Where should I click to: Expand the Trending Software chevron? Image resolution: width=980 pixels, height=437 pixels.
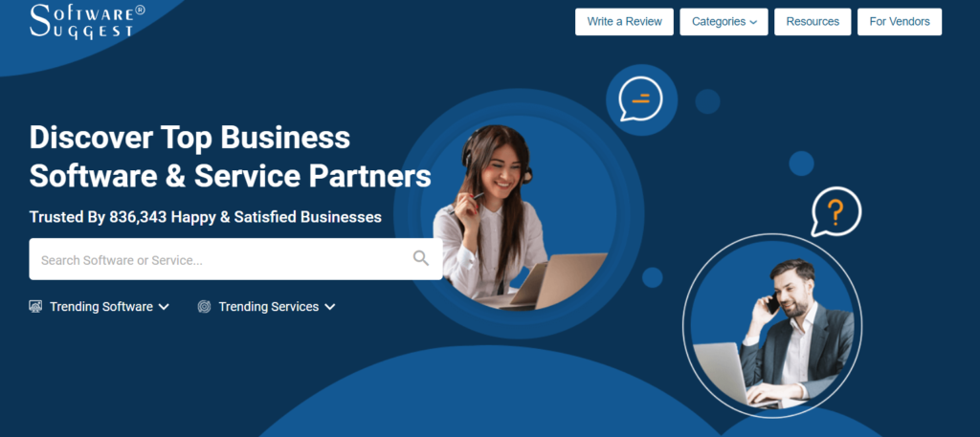click(164, 307)
